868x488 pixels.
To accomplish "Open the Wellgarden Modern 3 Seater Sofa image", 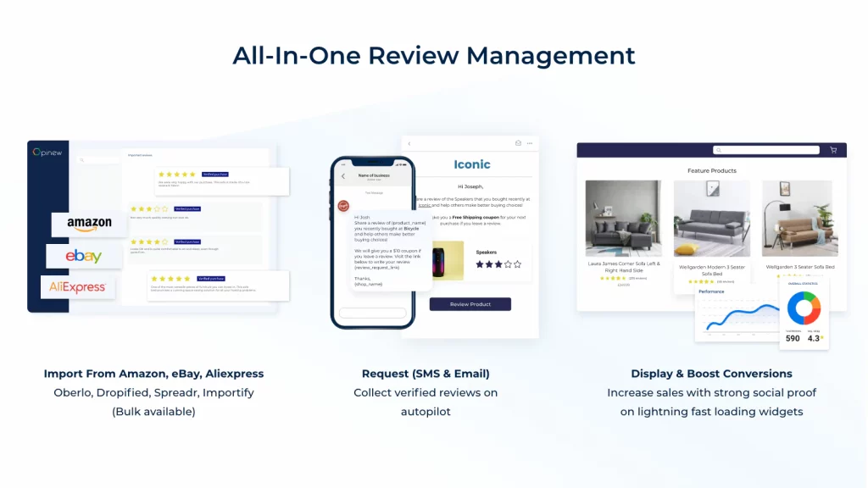I will click(x=712, y=218).
